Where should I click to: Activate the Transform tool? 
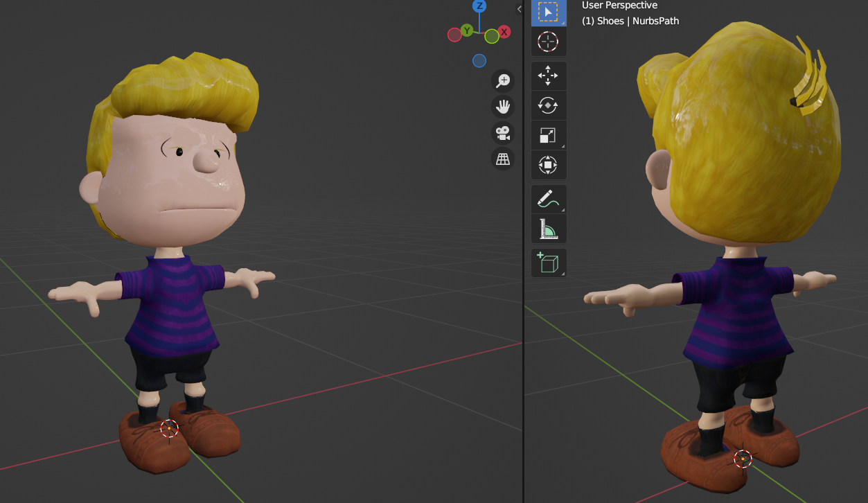(549, 165)
